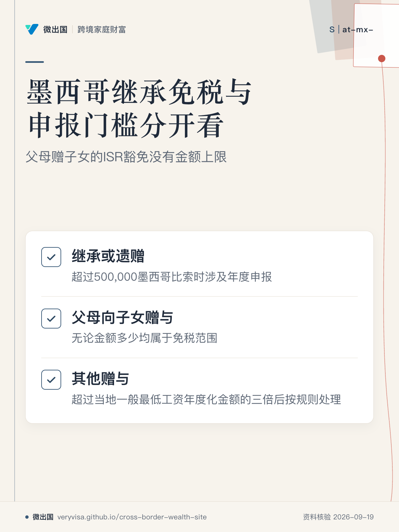Select the 继承或遗赠 heading
Viewport: 399px width, 532px height.
click(x=108, y=256)
